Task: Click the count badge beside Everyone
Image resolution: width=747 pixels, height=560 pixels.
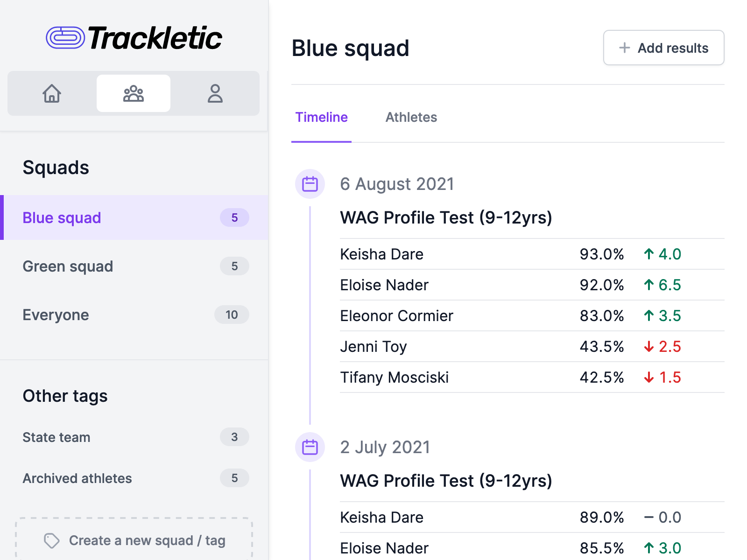Action: 232,315
